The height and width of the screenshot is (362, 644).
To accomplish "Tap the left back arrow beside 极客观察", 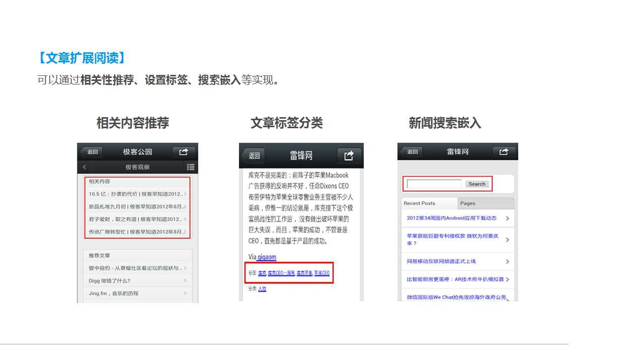I will (x=85, y=167).
